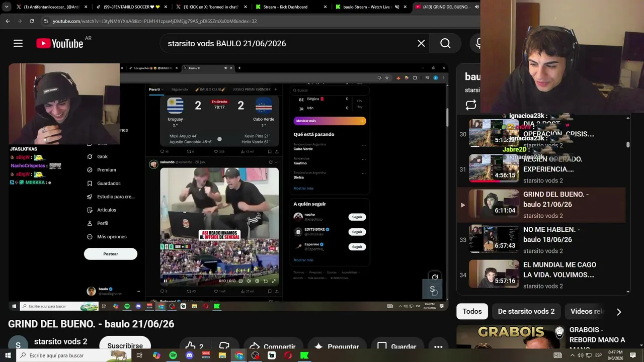Go back with the browser back arrow
Screen dimensions: 644x362
pyautogui.click(x=8, y=21)
